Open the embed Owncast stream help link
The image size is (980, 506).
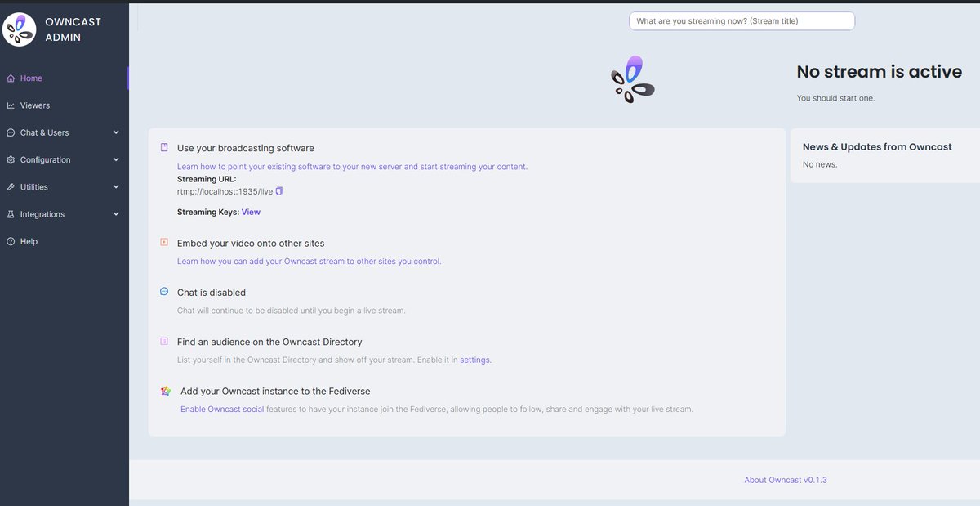click(310, 262)
